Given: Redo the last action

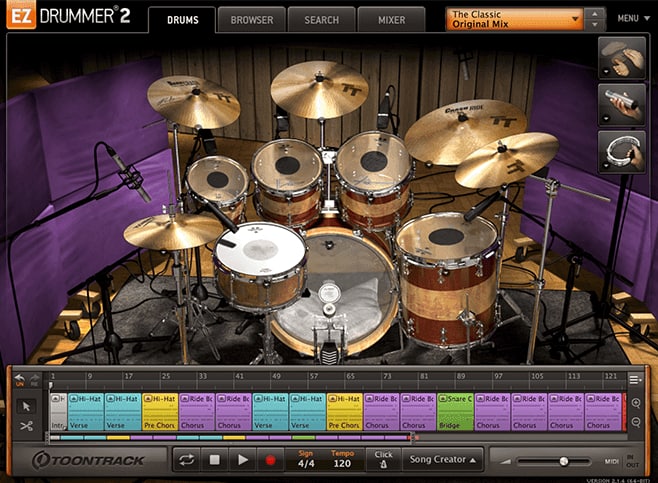Looking at the screenshot, I should pos(34,380).
